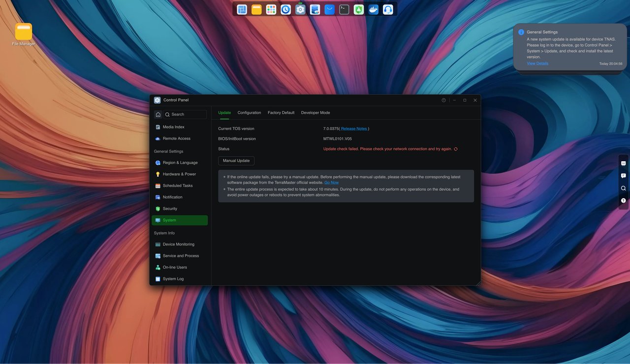Viewport: 630px width, 364px height.
Task: Follow the Go Now link
Action: click(x=331, y=182)
